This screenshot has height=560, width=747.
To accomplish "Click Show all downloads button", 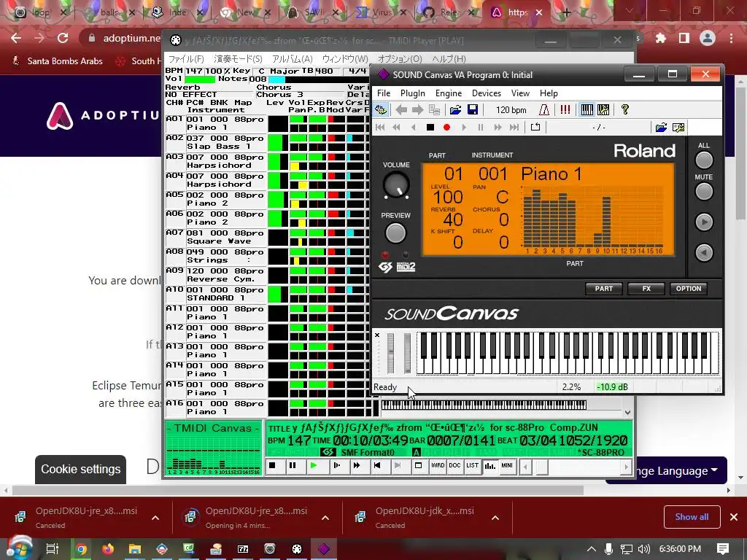I will coord(692,517).
